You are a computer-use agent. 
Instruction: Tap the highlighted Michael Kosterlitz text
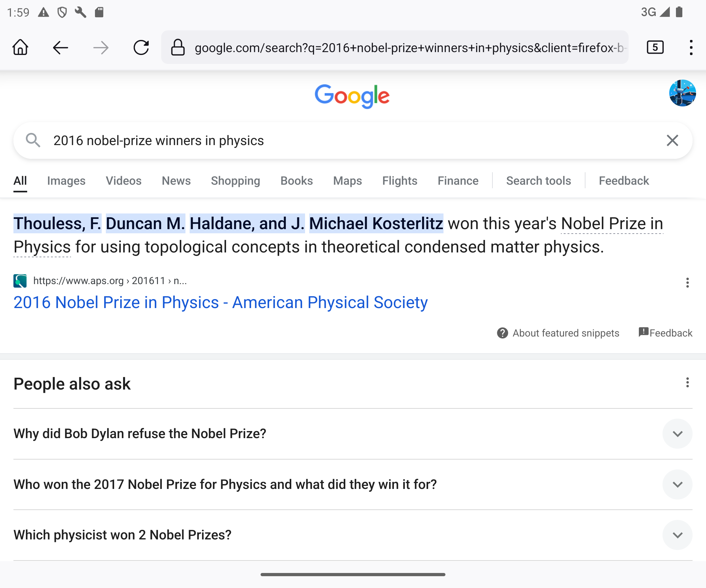(376, 223)
